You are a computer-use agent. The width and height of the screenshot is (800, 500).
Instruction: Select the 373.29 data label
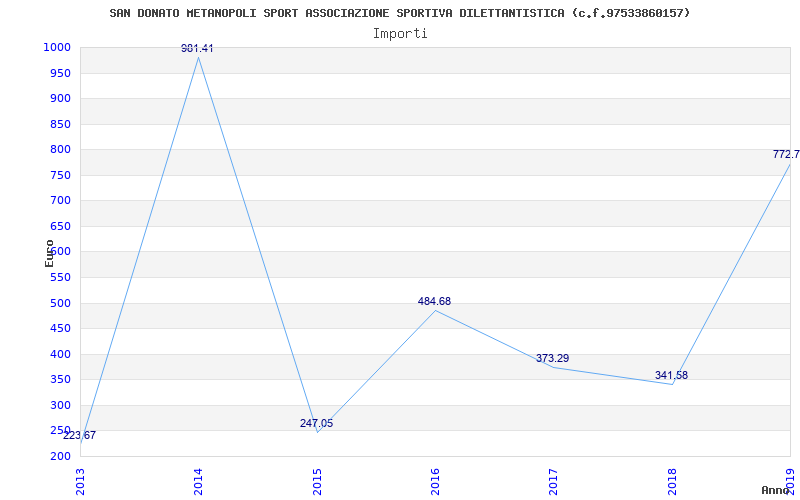(553, 358)
